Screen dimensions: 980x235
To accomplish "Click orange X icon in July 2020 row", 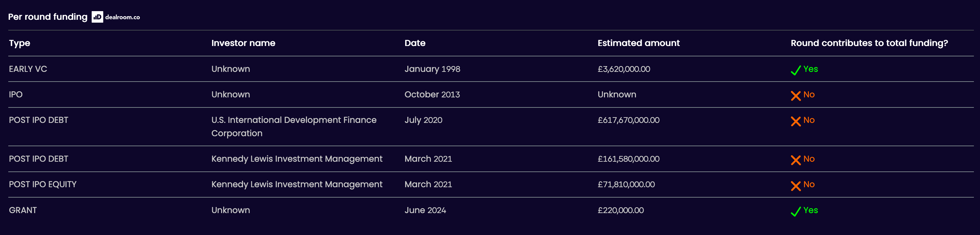I will tap(796, 121).
